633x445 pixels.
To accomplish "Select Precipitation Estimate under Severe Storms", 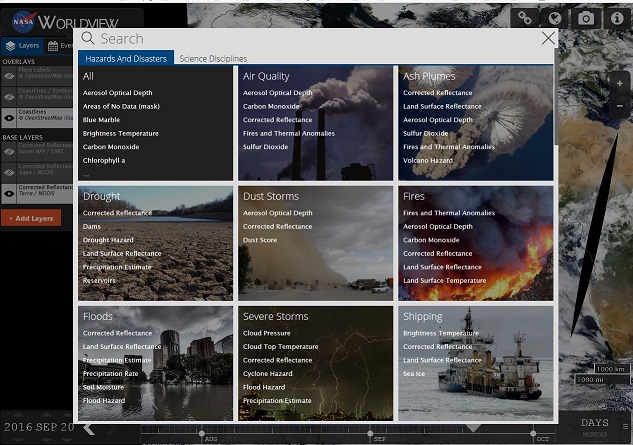I will point(277,401).
